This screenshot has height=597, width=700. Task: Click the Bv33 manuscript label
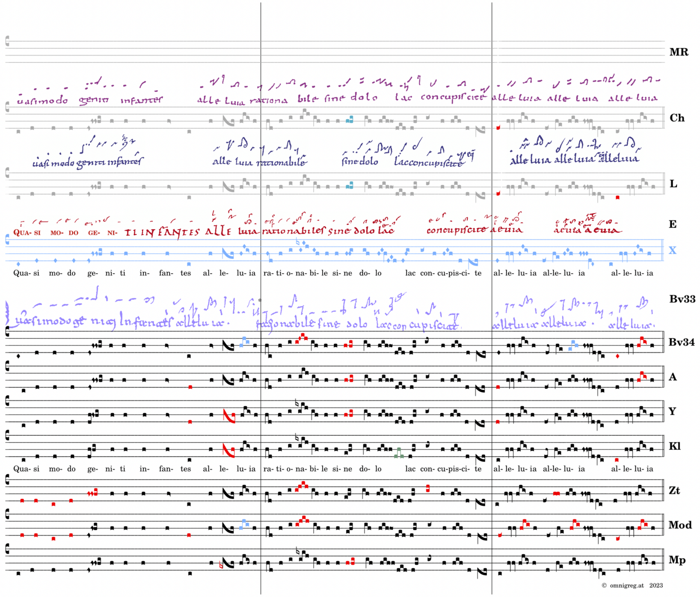[x=682, y=299]
